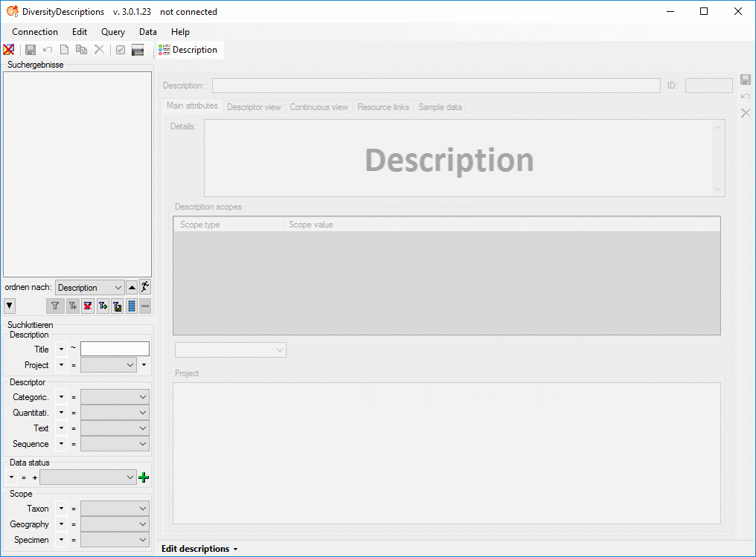
Task: Open the Data status combo box
Action: [x=88, y=477]
